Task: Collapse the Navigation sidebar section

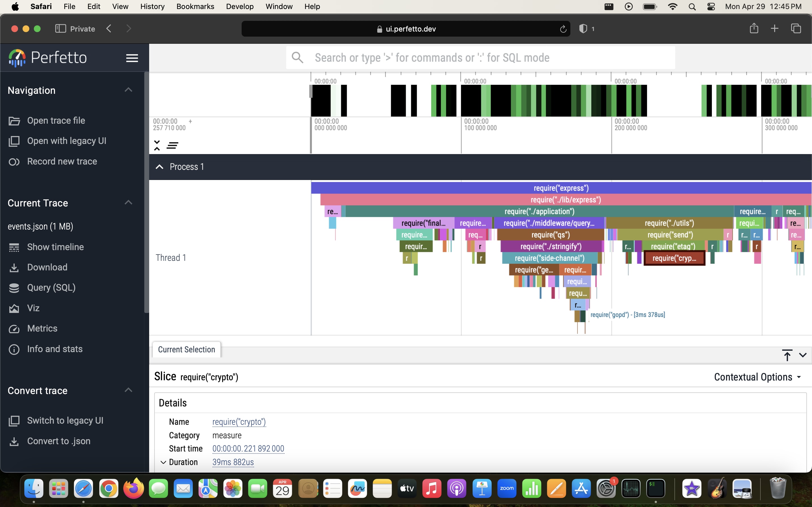Action: pos(128,90)
